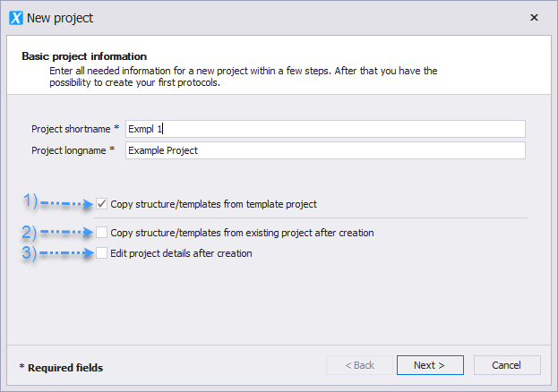
Task: Click the greyed-out Back button
Action: (x=359, y=365)
